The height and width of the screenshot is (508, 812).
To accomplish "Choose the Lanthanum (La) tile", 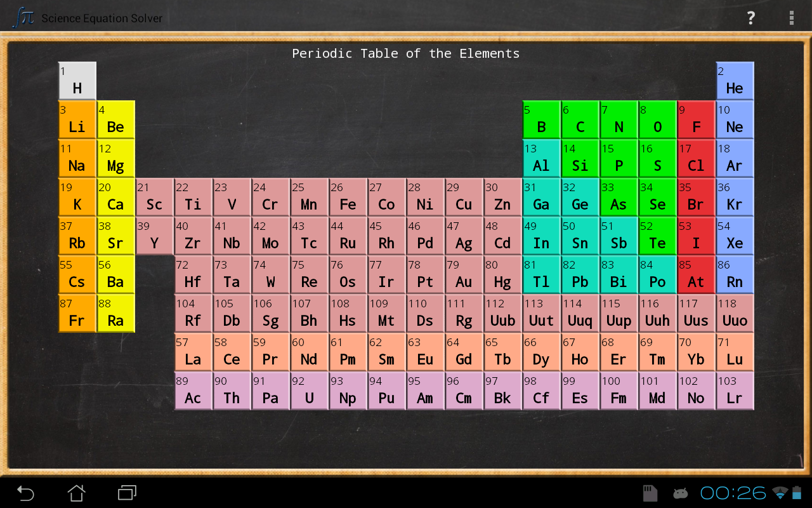I will pyautogui.click(x=193, y=352).
